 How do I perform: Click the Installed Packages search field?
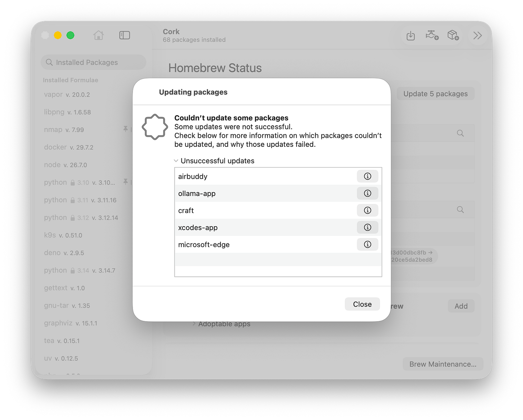coord(93,62)
